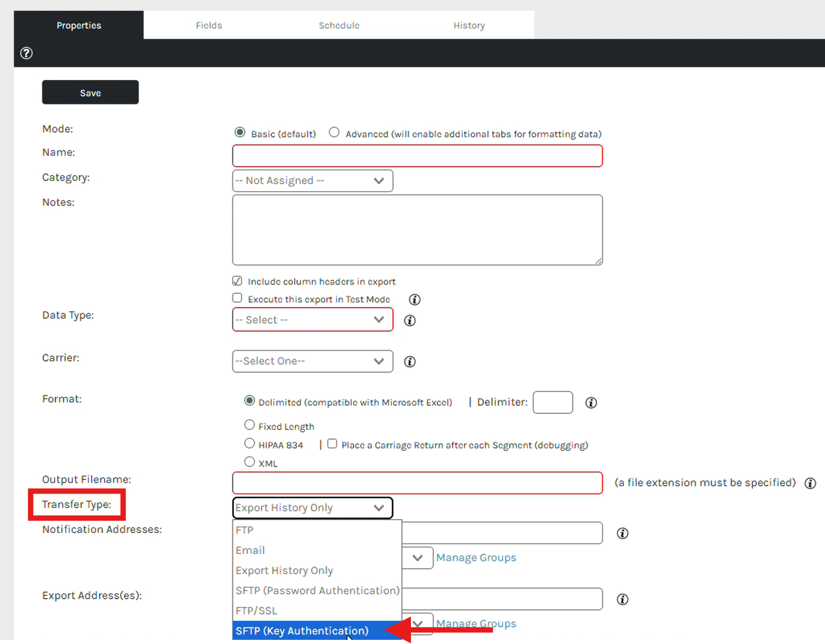The height and width of the screenshot is (644, 825).
Task: Switch to the Schedule tab
Action: tap(339, 25)
